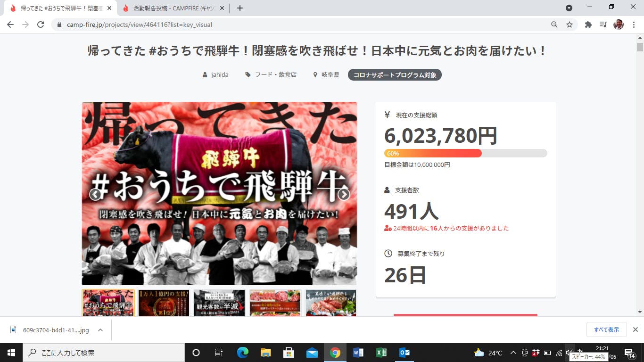Screen dimensions: 644x362
Task: Click the browser reload page icon
Action: click(x=41, y=25)
